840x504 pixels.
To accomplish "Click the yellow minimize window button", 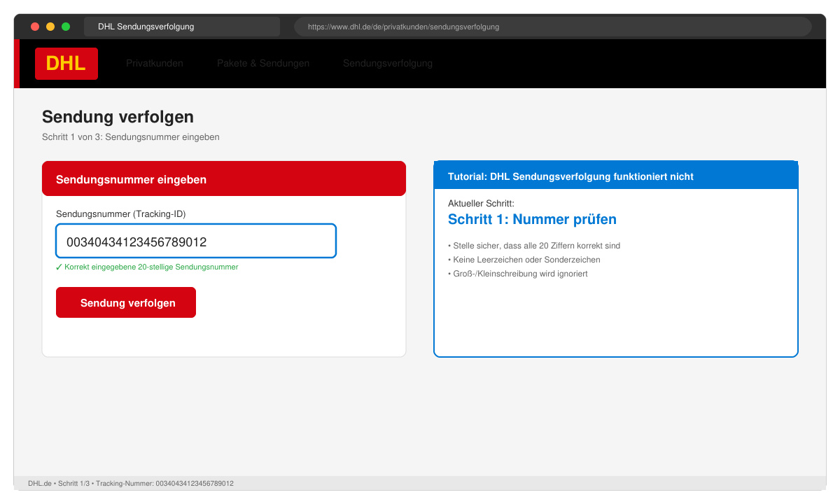I will click(x=50, y=27).
